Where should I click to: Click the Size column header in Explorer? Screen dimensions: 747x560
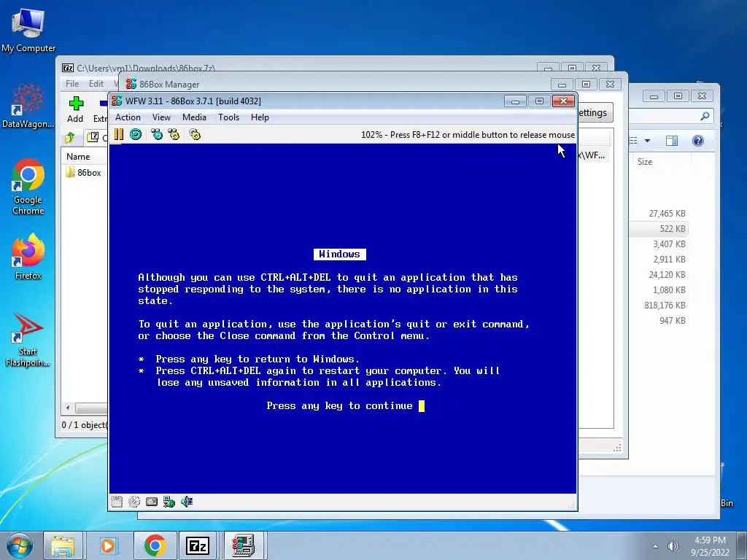[x=645, y=162]
